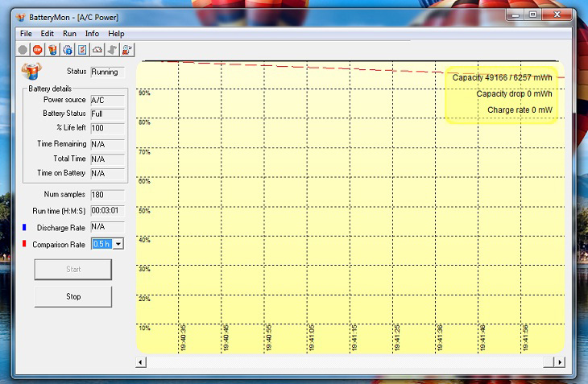
Task: Click the speedometer gauge toolbar icon
Action: (x=97, y=50)
